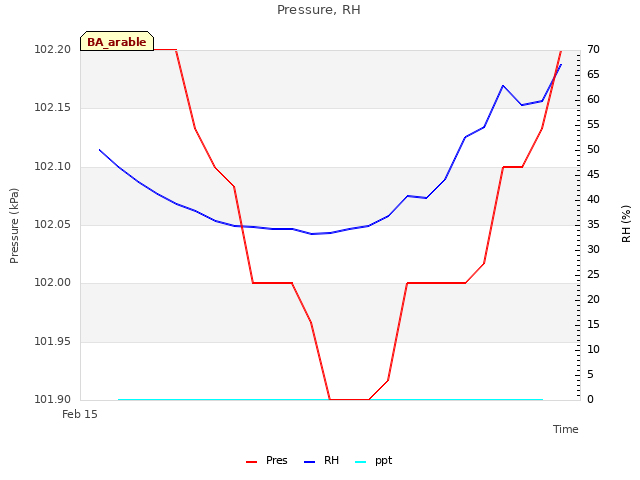Click the cyan ppt legend color marker
This screenshot has width=640, height=480.
(361, 462)
